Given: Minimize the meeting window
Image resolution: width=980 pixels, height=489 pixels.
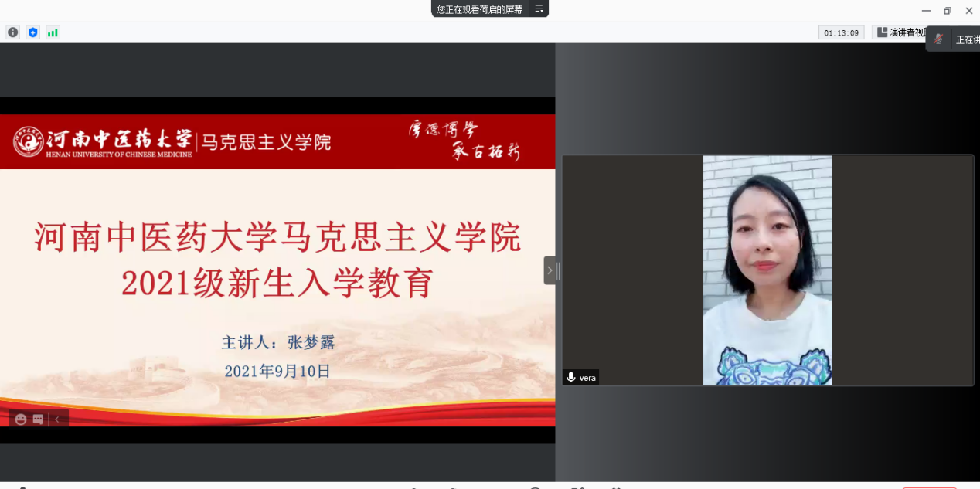Looking at the screenshot, I should tap(926, 10).
